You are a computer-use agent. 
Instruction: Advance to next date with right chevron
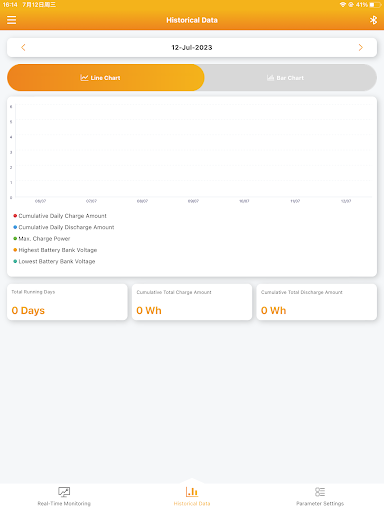coord(361,47)
